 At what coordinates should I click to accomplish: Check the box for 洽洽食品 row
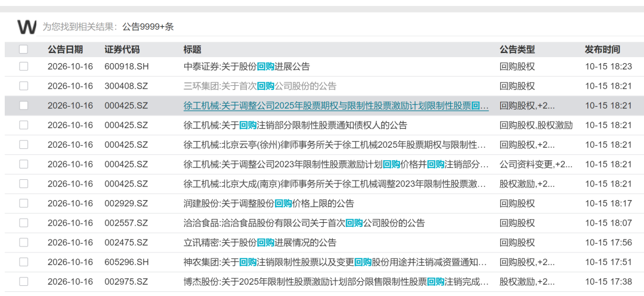23,223
